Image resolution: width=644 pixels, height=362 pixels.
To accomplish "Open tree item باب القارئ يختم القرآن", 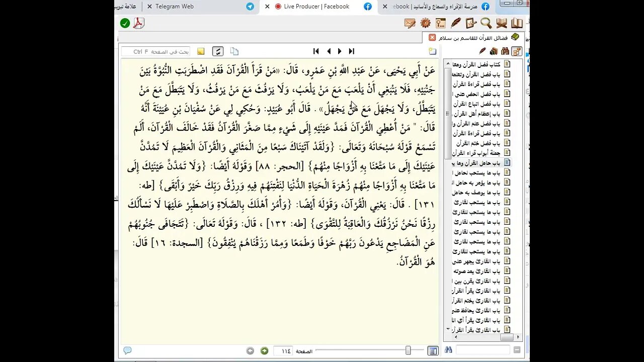I will tap(481, 301).
